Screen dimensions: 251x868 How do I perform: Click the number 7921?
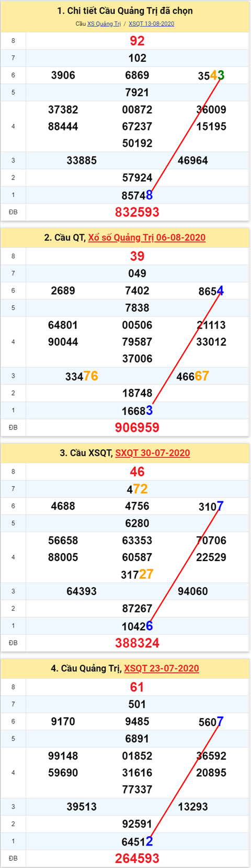pyautogui.click(x=137, y=92)
